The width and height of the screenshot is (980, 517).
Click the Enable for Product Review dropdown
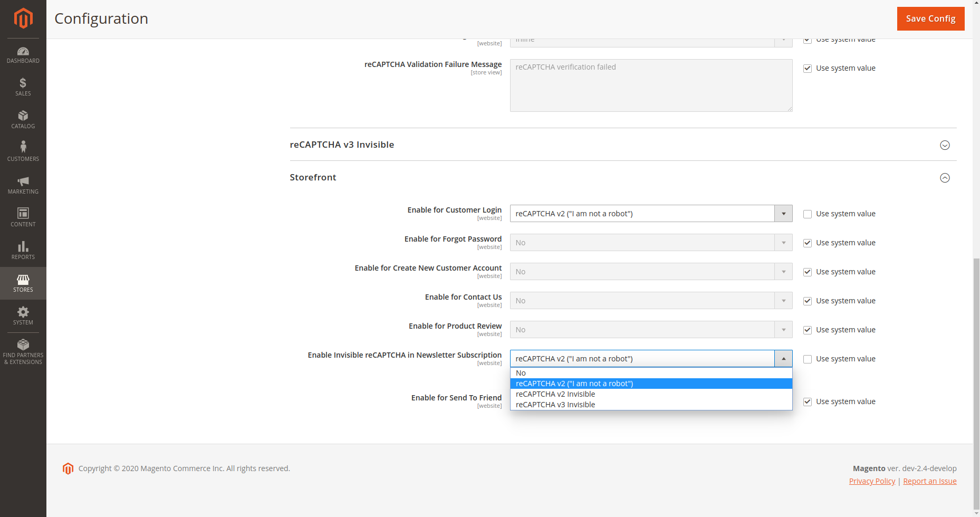coord(651,330)
